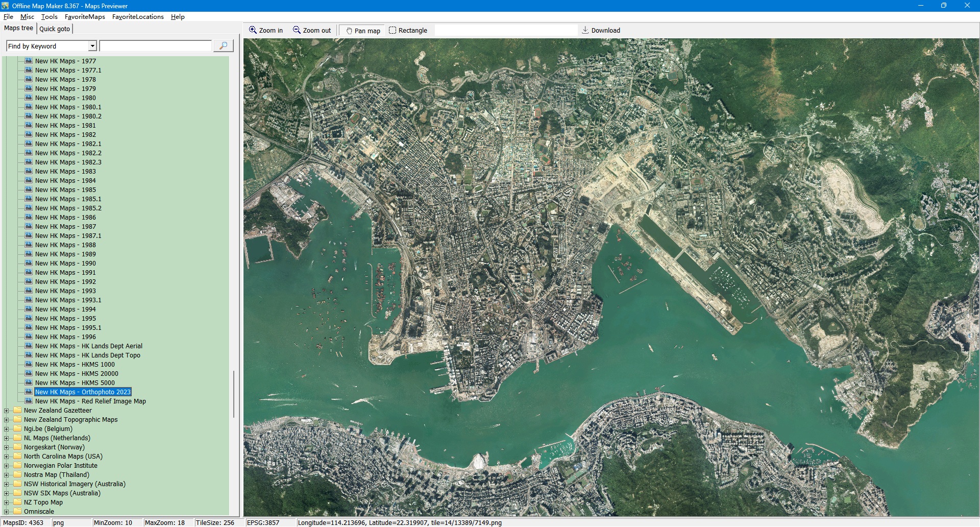Viewport: 980px width, 527px height.
Task: Click the maps tree vertical scrollbar
Action: point(234,393)
